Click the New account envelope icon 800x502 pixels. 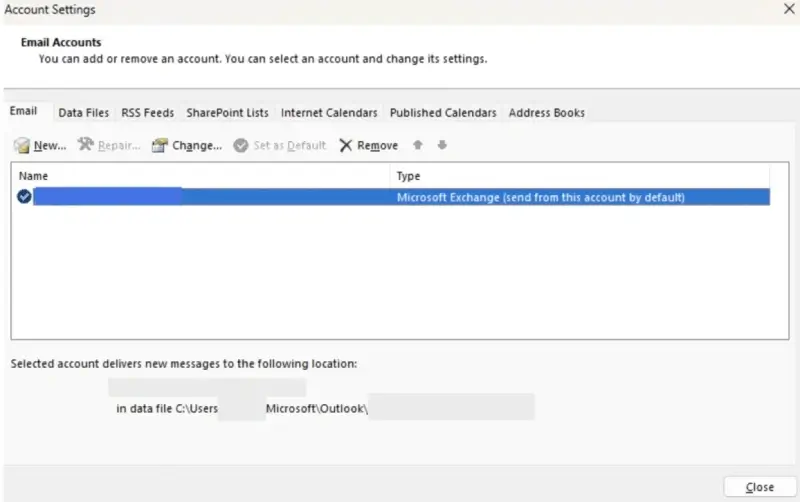22,145
